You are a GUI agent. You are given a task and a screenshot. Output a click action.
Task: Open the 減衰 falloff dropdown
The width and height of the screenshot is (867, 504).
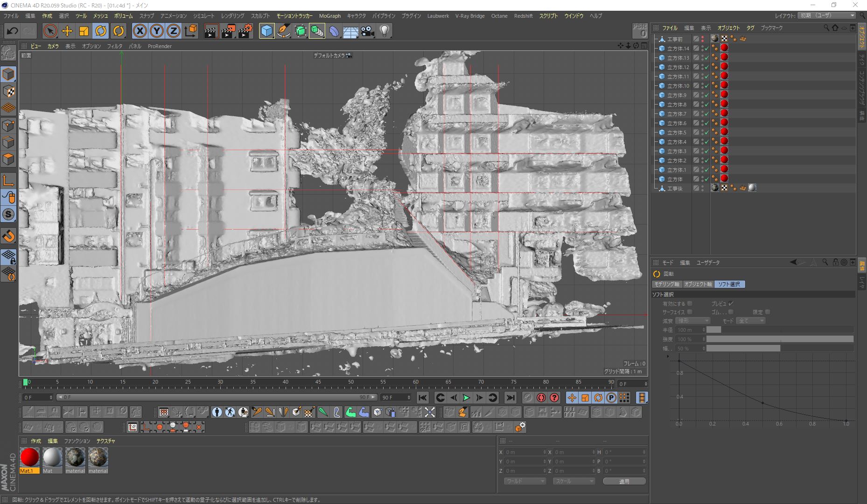pos(693,321)
